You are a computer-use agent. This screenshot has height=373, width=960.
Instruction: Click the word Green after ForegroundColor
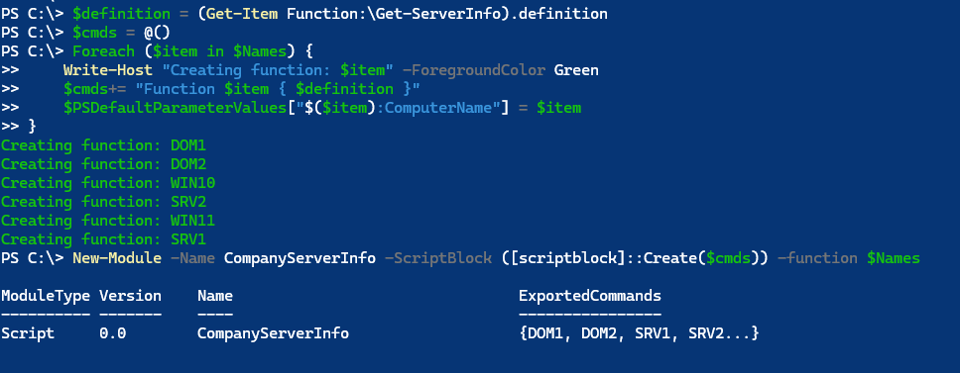[x=576, y=70]
